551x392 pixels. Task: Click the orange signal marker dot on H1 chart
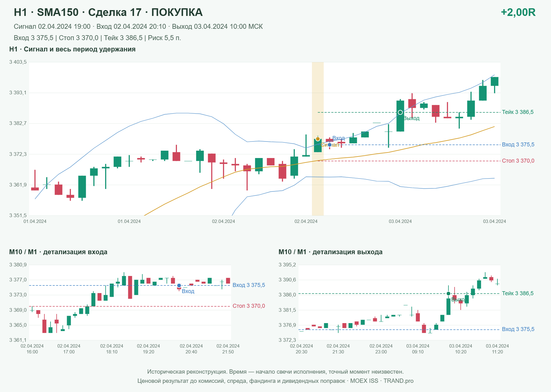point(318,139)
